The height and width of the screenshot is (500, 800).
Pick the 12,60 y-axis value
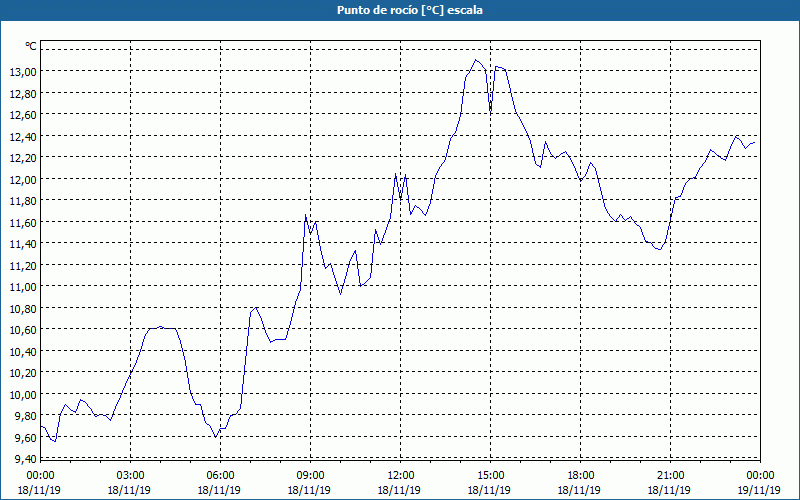23,114
